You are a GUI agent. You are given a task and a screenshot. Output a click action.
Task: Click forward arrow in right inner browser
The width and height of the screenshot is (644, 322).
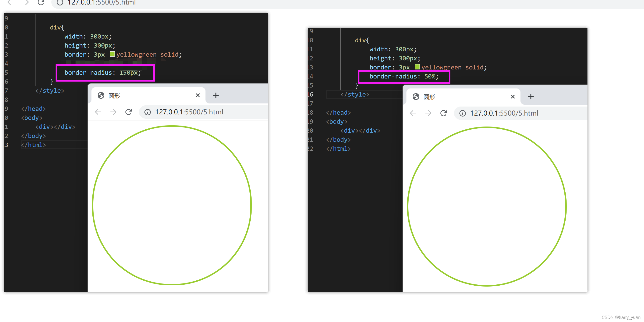pos(428,113)
